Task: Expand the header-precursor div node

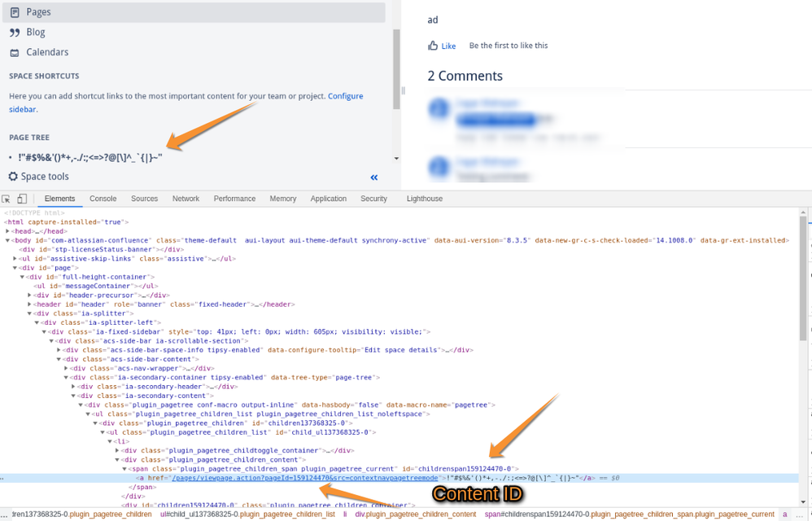Action: (x=29, y=296)
